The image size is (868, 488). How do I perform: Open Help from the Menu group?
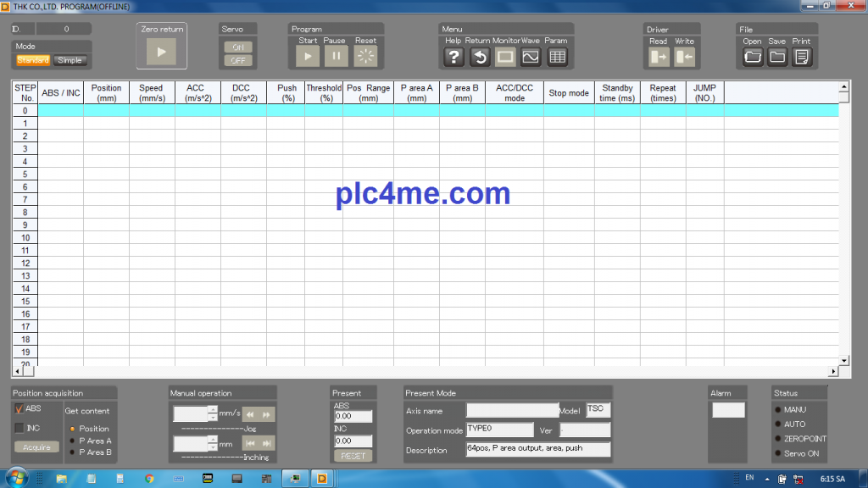(x=453, y=57)
